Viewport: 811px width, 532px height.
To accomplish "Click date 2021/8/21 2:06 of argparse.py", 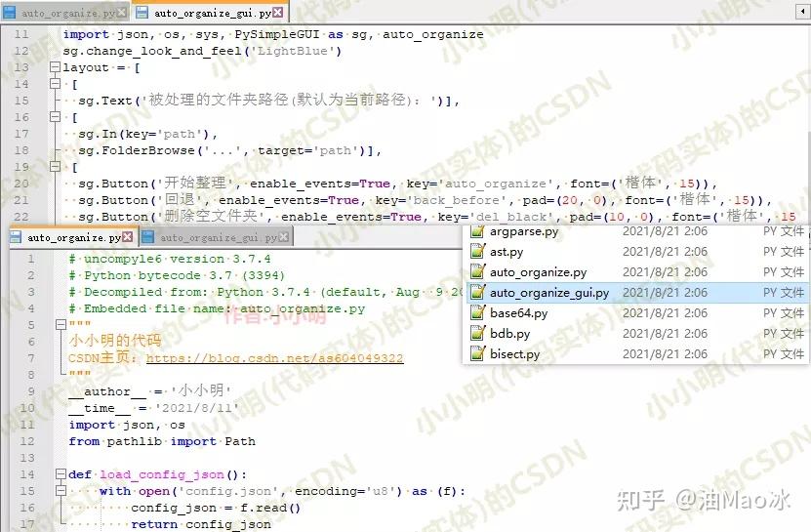I will (666, 231).
